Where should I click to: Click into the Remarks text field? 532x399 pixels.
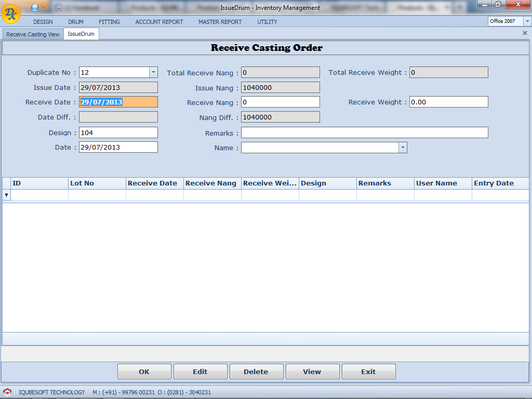pyautogui.click(x=364, y=133)
